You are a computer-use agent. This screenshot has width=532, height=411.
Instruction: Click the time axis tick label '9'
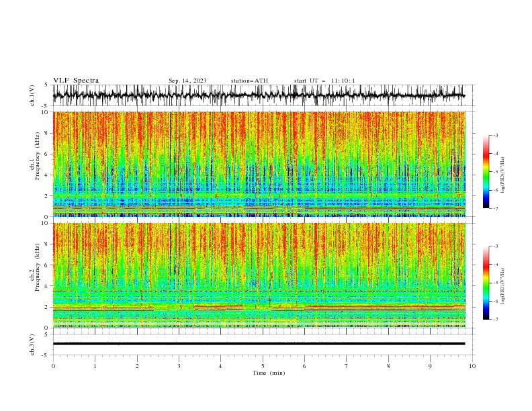[430, 366]
